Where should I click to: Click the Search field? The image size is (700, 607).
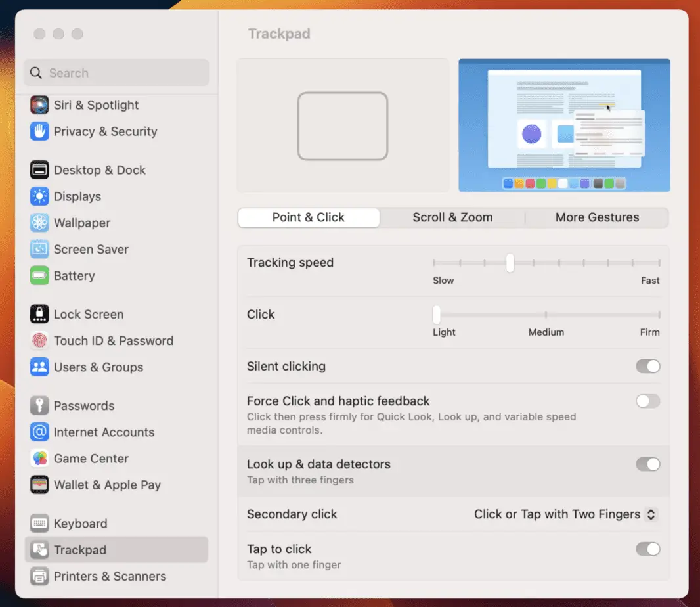coord(117,73)
